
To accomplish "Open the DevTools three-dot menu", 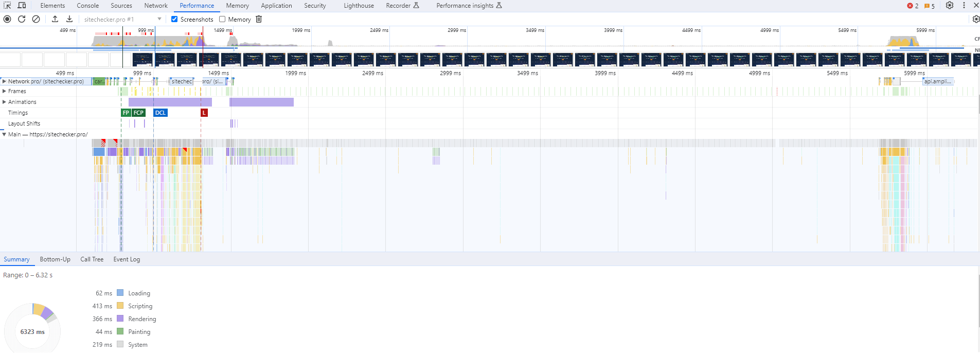I will click(x=964, y=6).
